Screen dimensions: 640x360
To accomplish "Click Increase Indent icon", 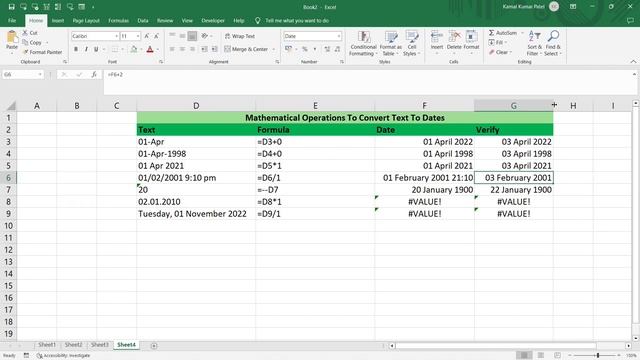I will (x=214, y=49).
